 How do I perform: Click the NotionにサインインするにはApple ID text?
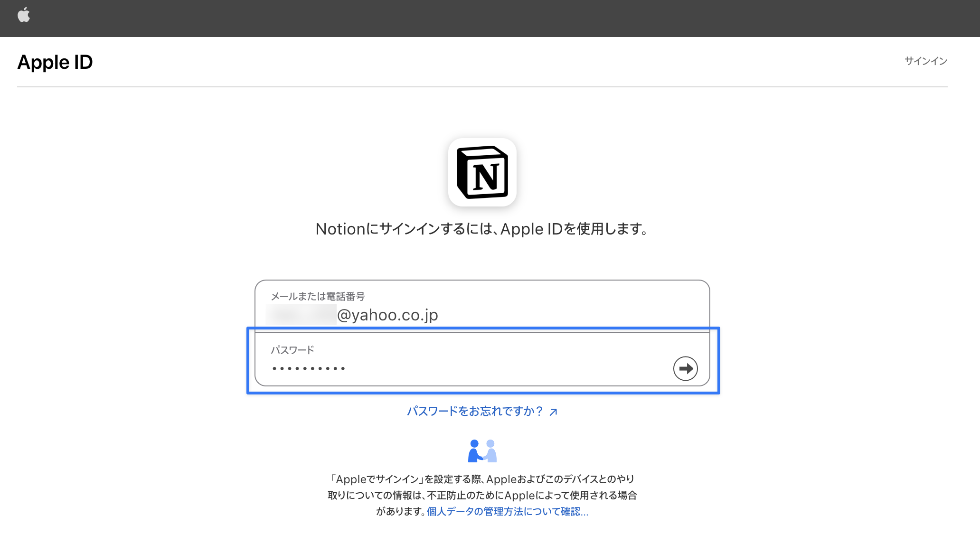coord(482,229)
